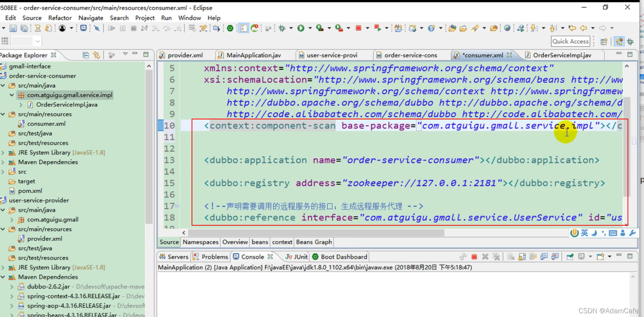Open the Namespaces tab of the XML editor
Screen dimensions: 644x317
point(201,242)
